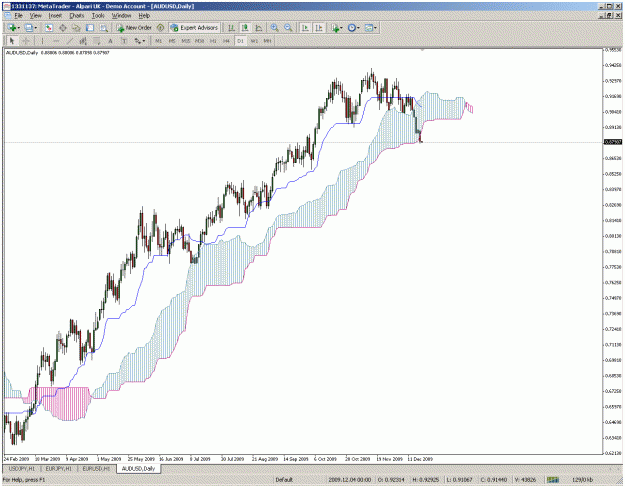Set timeframe to H4
Screen dimensions: 625x486
(x=226, y=41)
